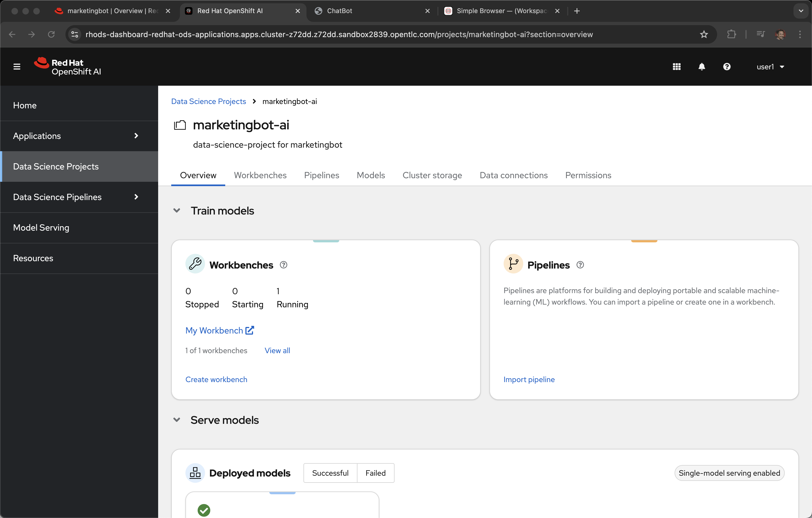
Task: Bookmark page with star icon
Action: pos(704,34)
